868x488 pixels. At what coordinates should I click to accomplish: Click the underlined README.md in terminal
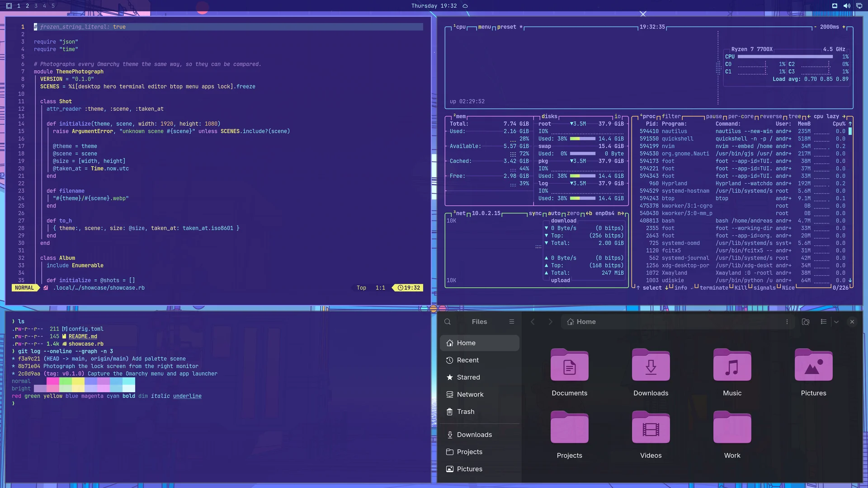tap(83, 337)
